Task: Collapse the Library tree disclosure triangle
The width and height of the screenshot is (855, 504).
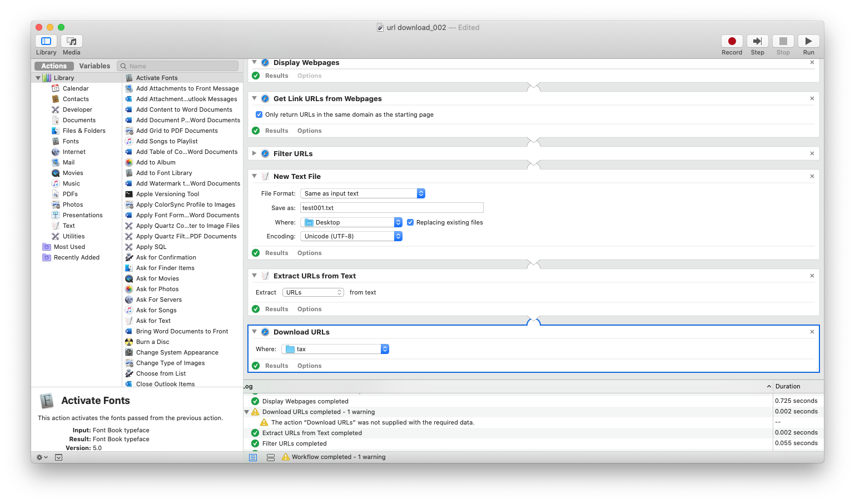Action: tap(38, 78)
